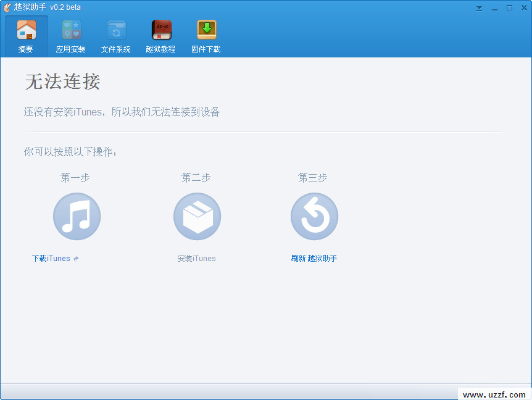Click the 第一步 step label
Viewport: 532px width, 400px height.
75,177
